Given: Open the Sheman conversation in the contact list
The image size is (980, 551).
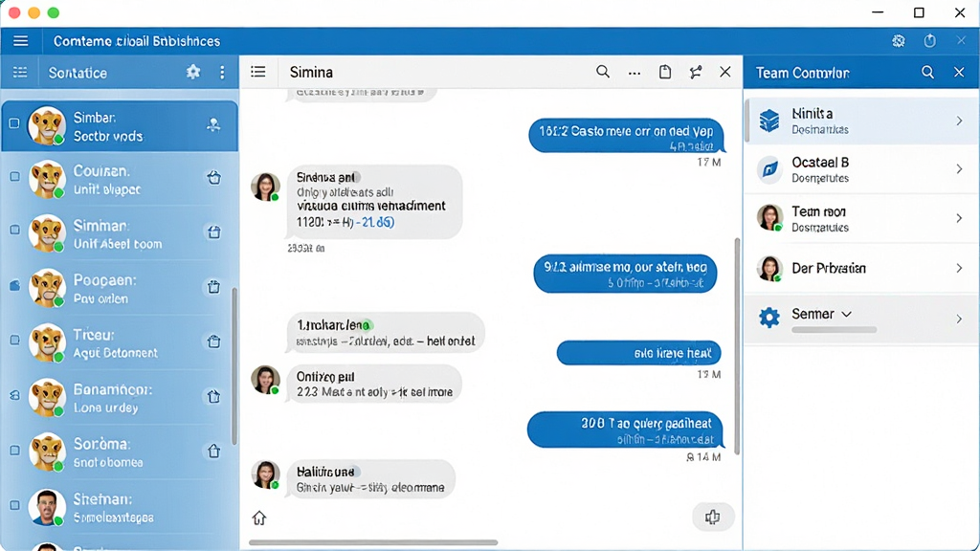Looking at the screenshot, I should tap(120, 507).
